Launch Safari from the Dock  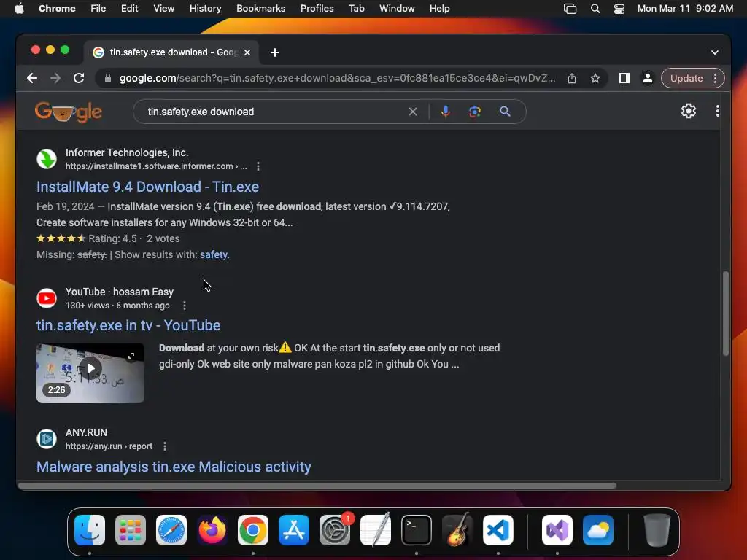(171, 530)
